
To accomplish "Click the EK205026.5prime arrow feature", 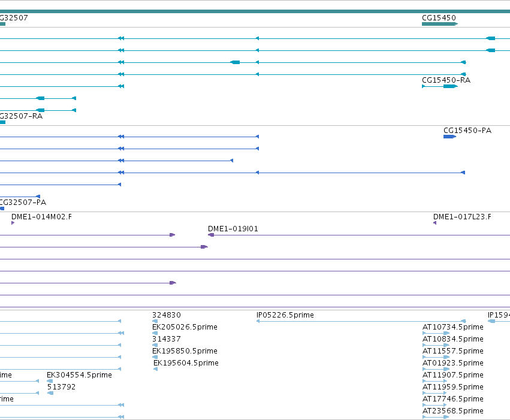I will pos(155,333).
